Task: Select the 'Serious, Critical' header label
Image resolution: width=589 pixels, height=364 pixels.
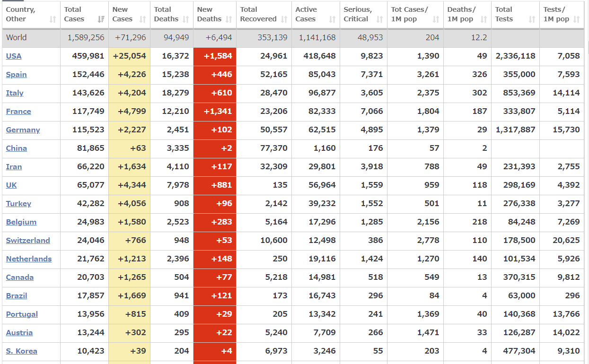Action: point(358,14)
